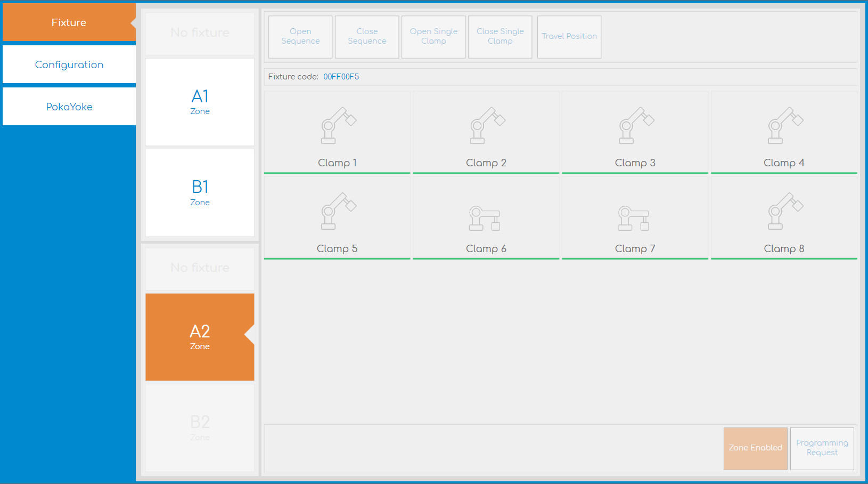The width and height of the screenshot is (868, 484).
Task: Select the Clamp 4 clamp icon
Action: pyautogui.click(x=785, y=126)
